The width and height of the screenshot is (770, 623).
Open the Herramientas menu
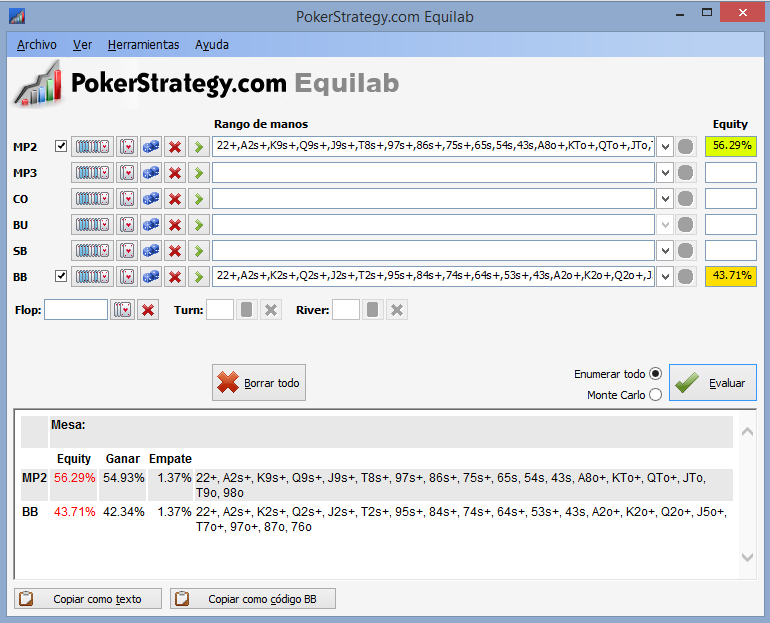(143, 45)
